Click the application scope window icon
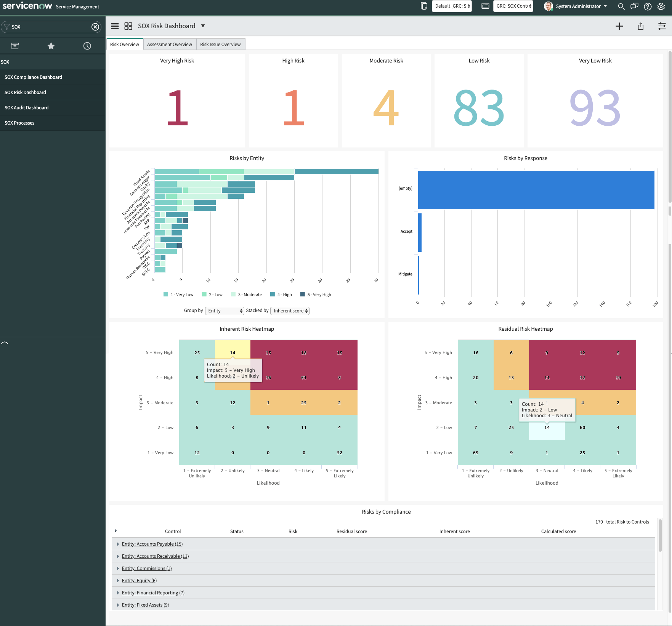 click(485, 6)
